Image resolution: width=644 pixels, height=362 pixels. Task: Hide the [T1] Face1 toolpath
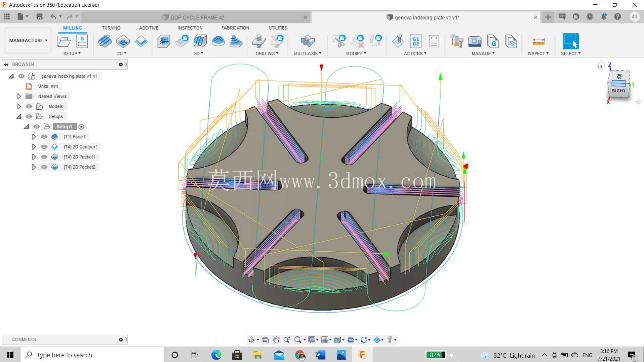pyautogui.click(x=44, y=137)
